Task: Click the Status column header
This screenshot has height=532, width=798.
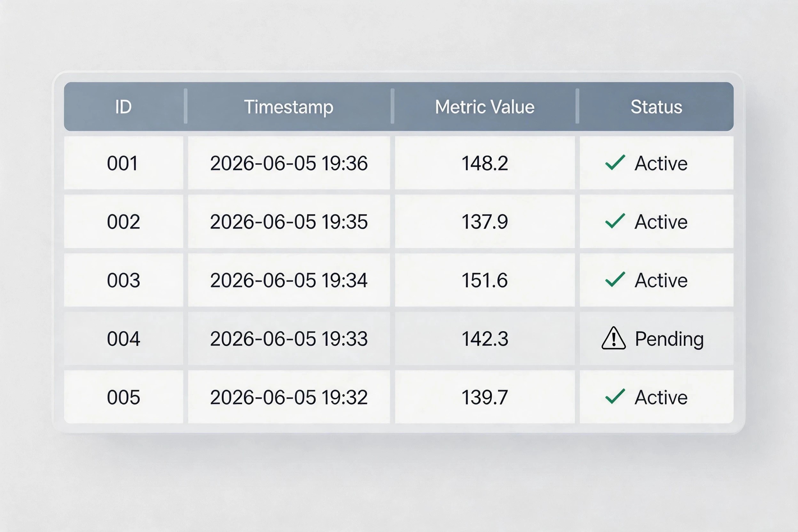Action: coord(656,106)
